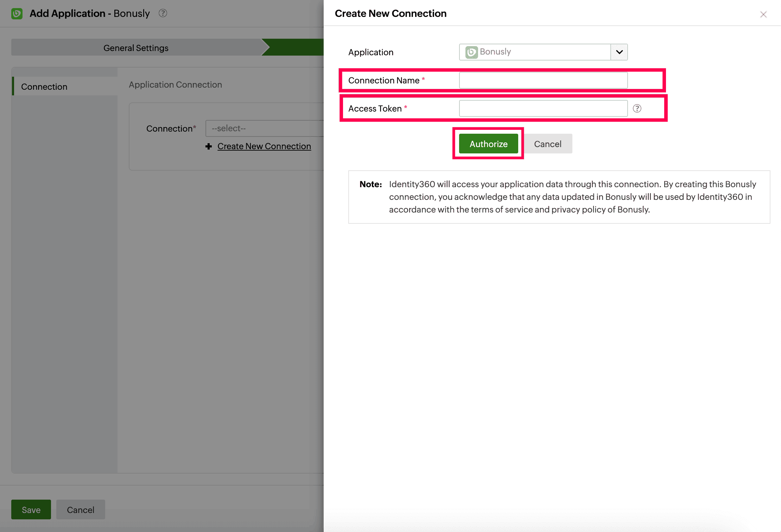Open the Connection --select-- dropdown

click(x=264, y=128)
